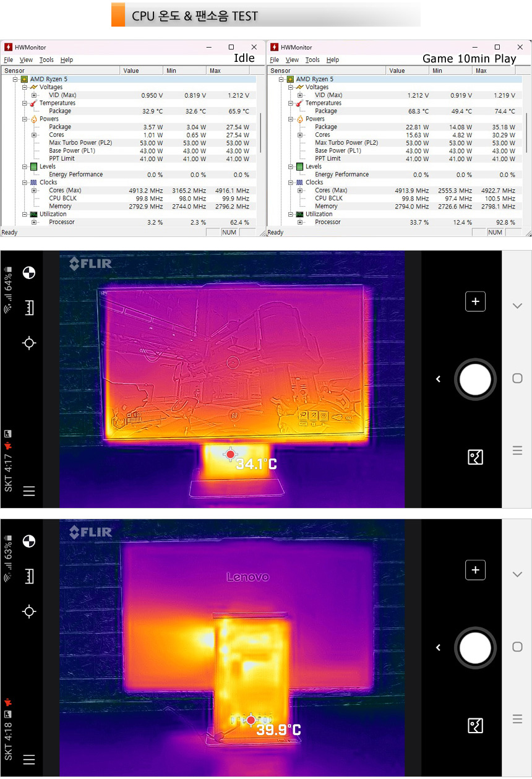Collapse the Voltages node in the Idle window
532x779 pixels.
point(25,87)
